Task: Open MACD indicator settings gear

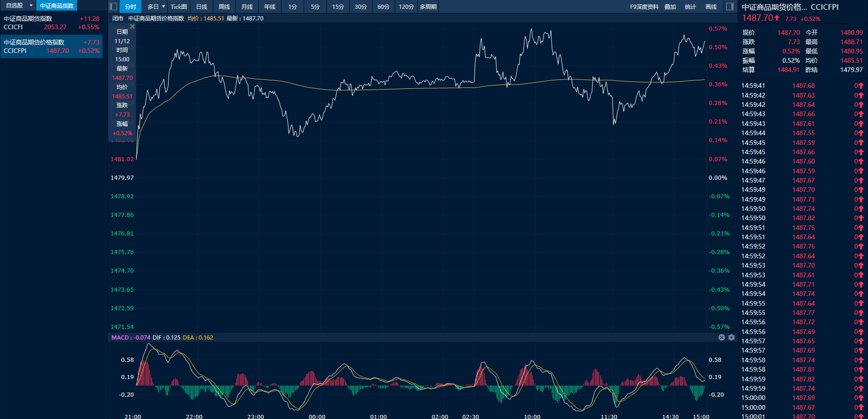Action: point(731,337)
